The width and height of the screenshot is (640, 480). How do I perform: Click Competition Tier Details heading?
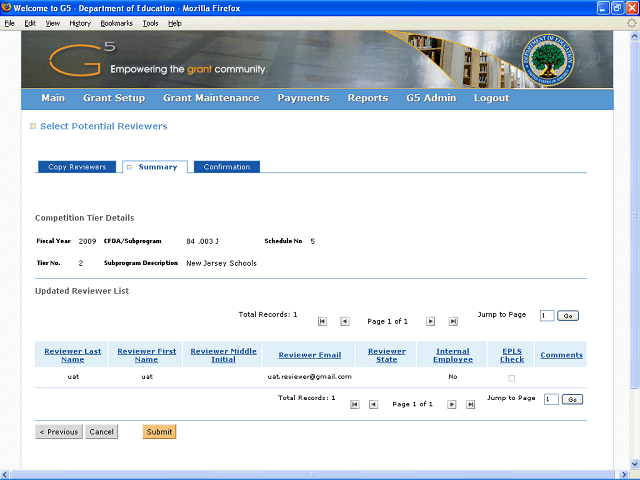click(84, 218)
